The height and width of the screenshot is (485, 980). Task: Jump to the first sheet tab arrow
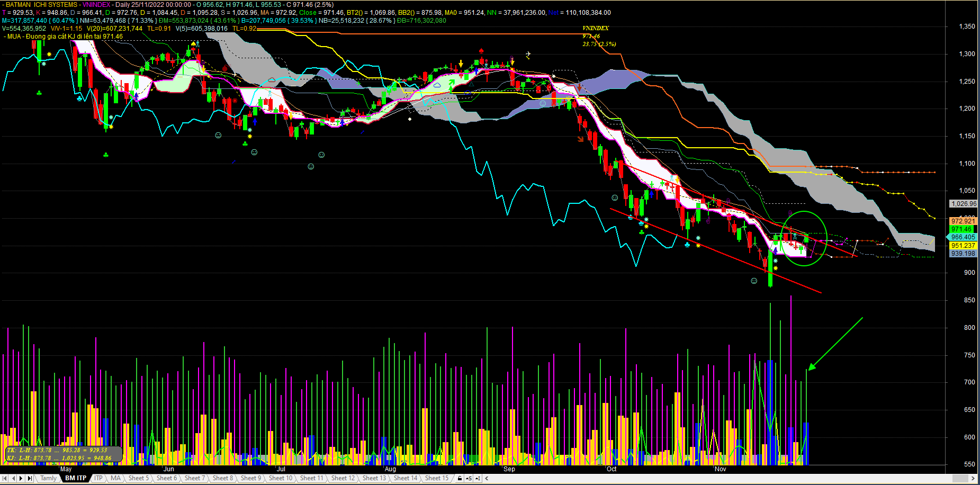pyautogui.click(x=5, y=478)
